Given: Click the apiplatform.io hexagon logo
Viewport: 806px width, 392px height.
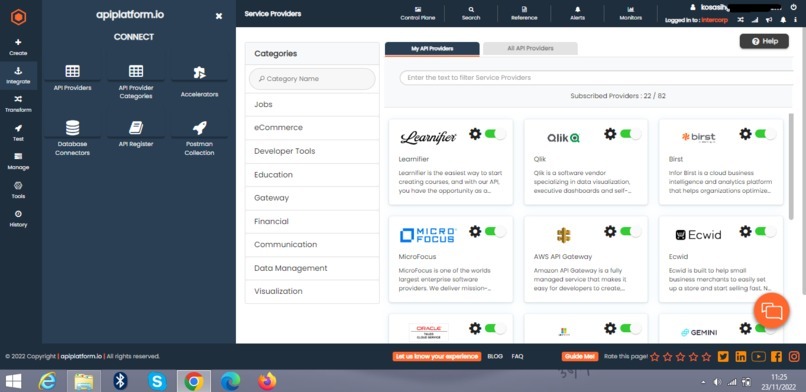Looking at the screenshot, I should 19,17.
